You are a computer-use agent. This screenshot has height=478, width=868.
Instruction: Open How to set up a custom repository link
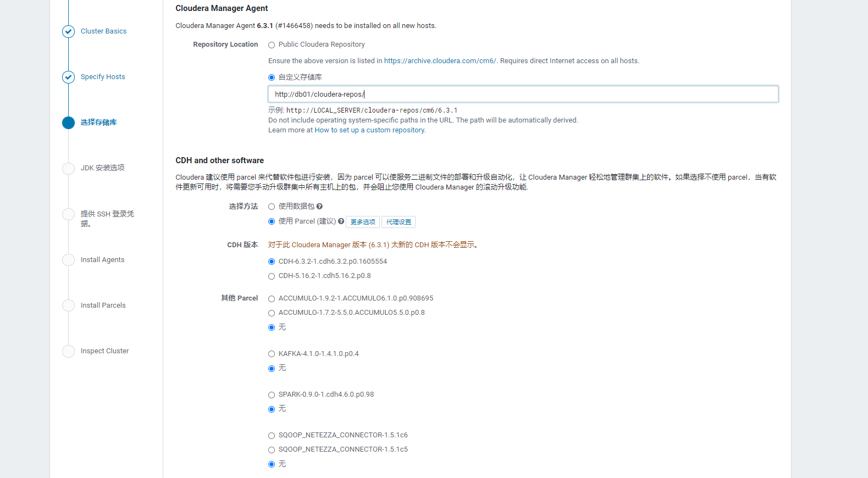(x=369, y=130)
